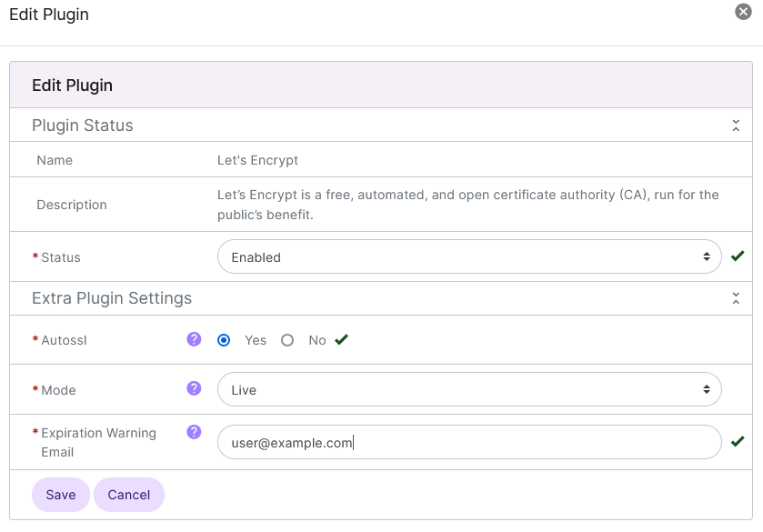Cancel editing the plugin

(x=128, y=495)
